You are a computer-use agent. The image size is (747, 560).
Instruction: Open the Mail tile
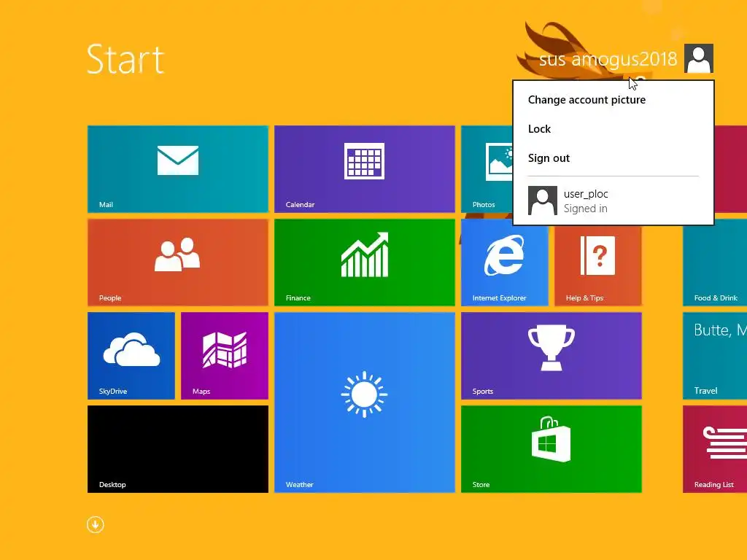(178, 169)
